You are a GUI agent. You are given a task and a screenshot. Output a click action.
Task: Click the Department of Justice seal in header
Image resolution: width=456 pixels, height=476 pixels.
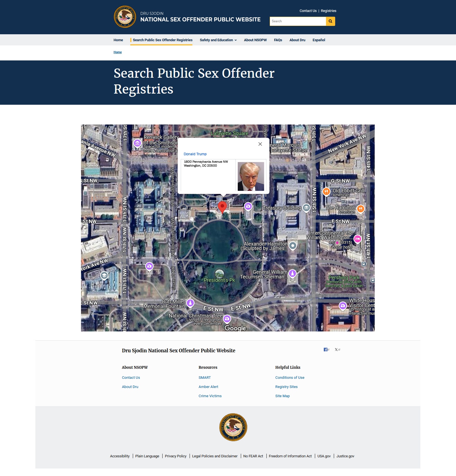[x=125, y=17]
